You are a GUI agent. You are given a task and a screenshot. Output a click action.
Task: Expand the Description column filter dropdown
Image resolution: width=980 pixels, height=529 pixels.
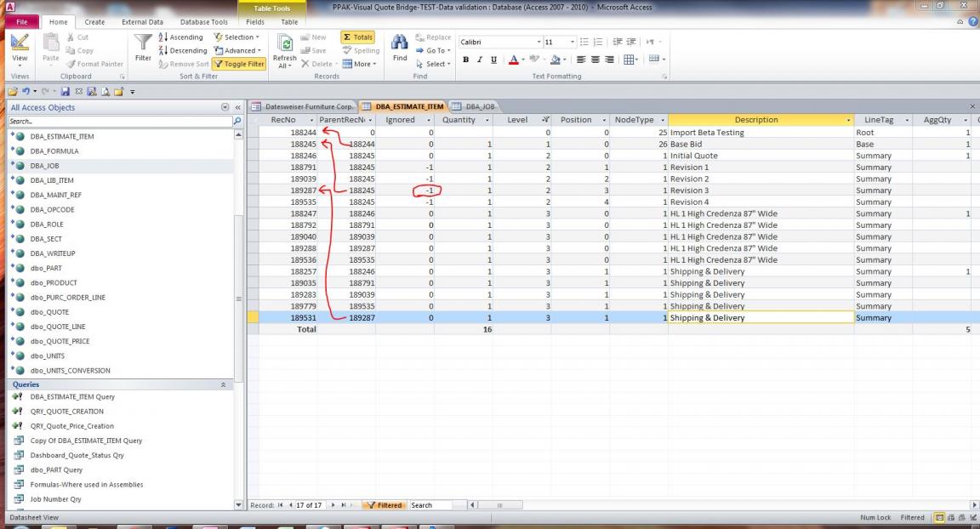(x=847, y=120)
